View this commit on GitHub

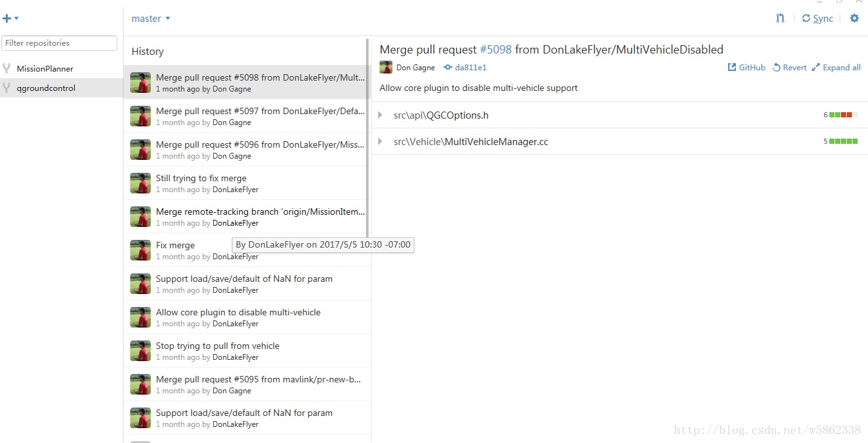[x=746, y=68]
